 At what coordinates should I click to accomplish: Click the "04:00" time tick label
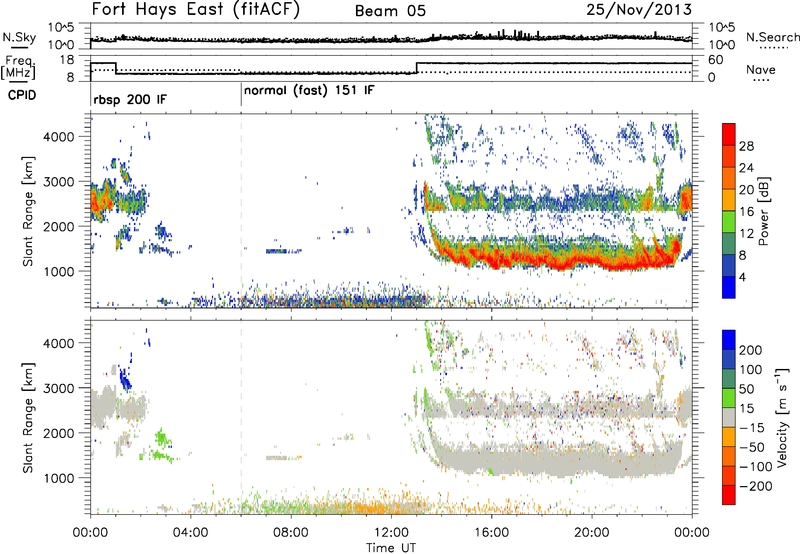point(190,533)
